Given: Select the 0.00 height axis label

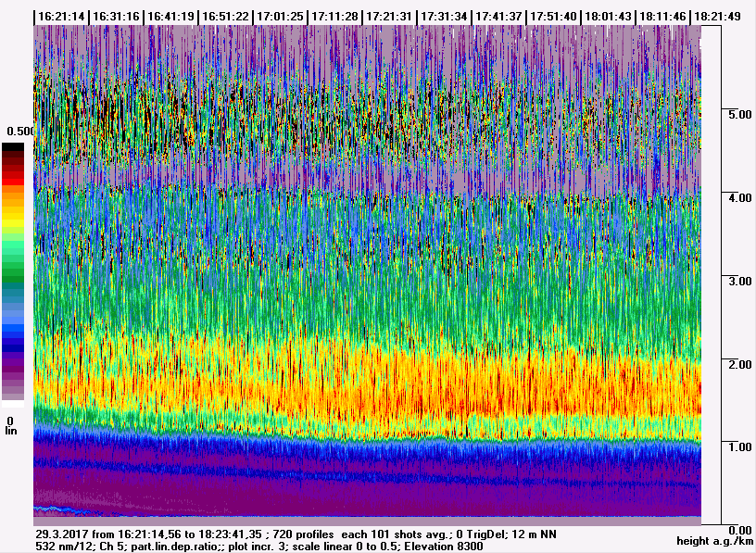Looking at the screenshot, I should (x=739, y=531).
